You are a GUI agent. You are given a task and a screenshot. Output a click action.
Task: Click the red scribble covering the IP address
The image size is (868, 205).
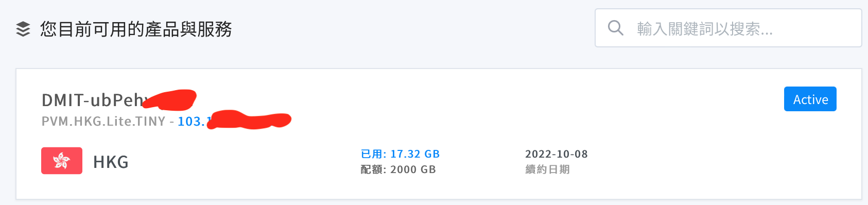point(249,120)
